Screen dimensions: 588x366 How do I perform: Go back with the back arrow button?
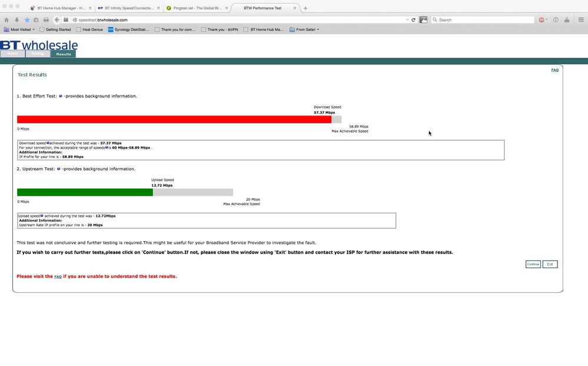[x=57, y=20]
